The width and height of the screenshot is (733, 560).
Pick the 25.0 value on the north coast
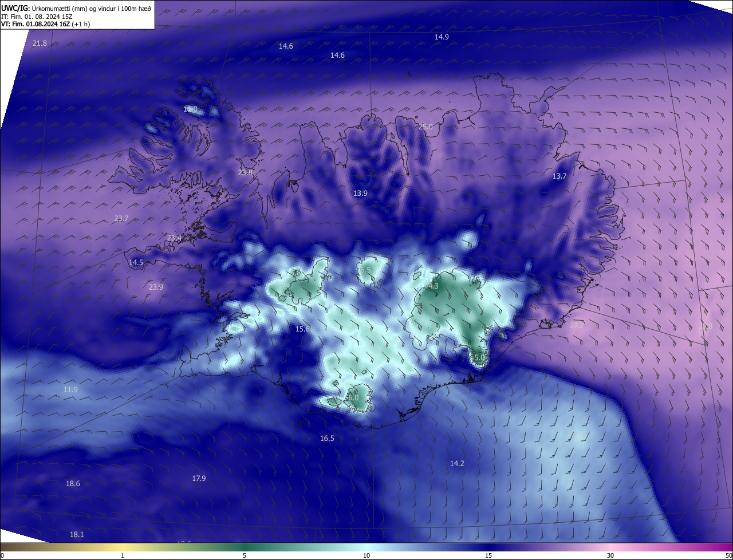tap(425, 127)
